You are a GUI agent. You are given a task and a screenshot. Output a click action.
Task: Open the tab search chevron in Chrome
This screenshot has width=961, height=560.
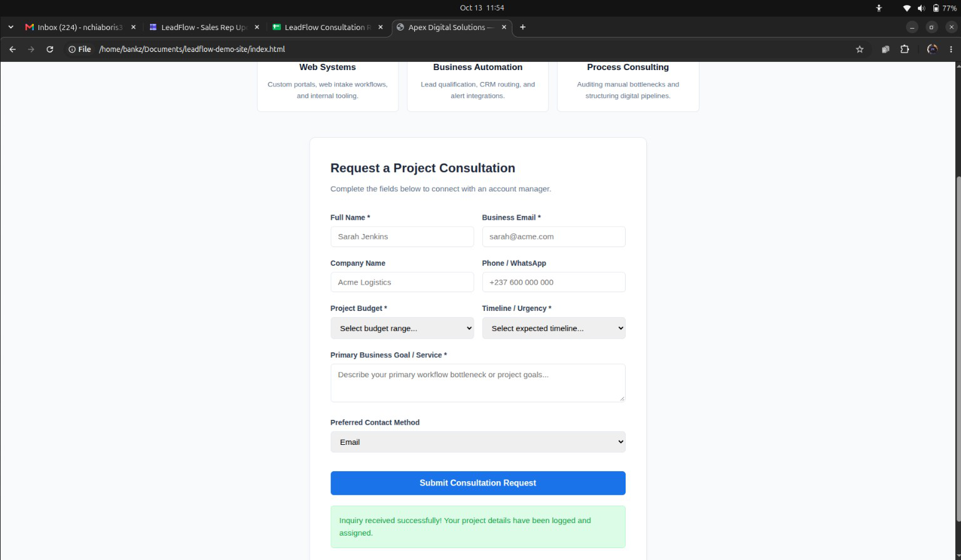coord(11,27)
